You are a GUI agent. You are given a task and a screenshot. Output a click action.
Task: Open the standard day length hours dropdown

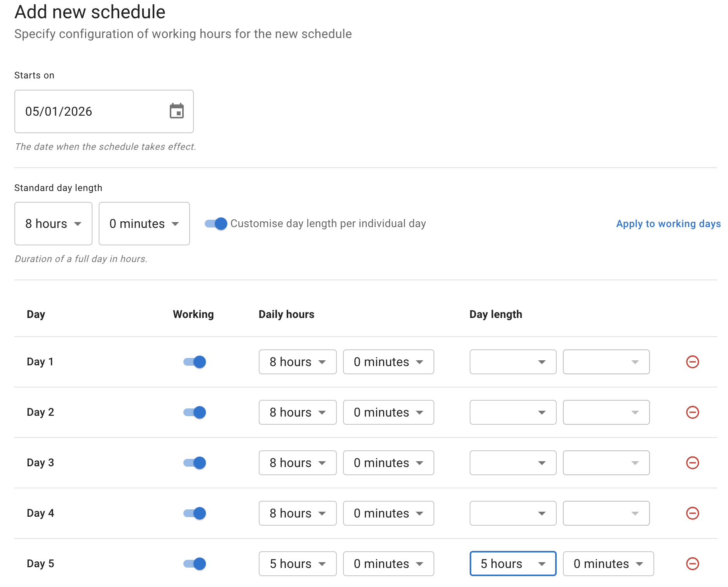(x=53, y=224)
